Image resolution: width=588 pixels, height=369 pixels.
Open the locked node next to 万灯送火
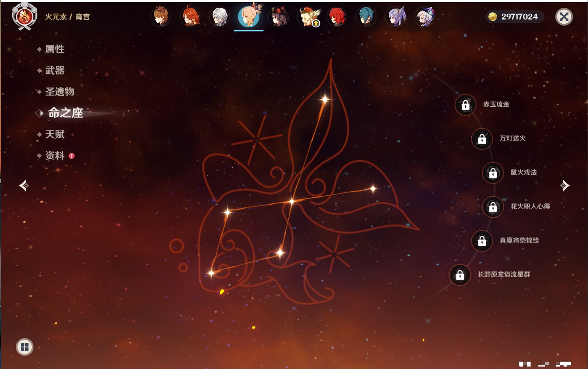(x=482, y=139)
